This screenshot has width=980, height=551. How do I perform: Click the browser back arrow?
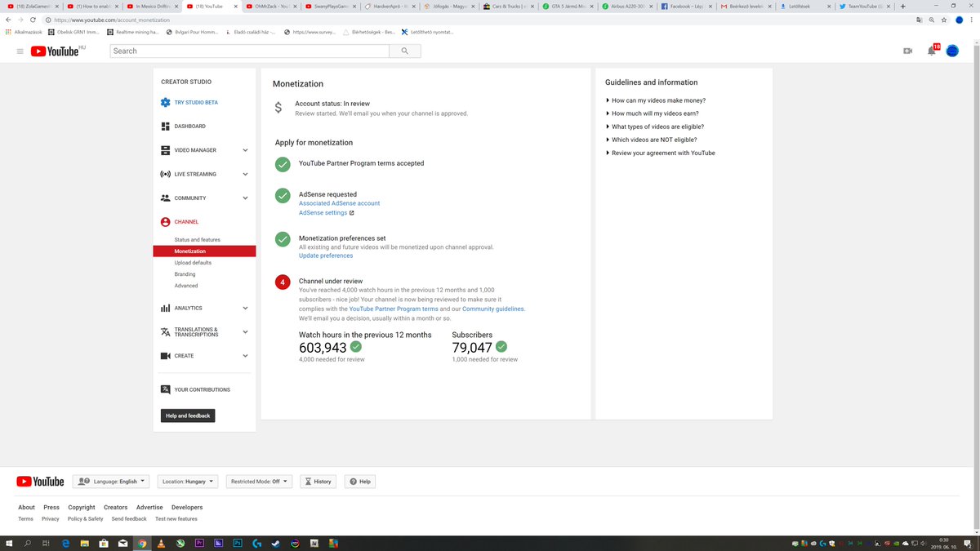8,20
